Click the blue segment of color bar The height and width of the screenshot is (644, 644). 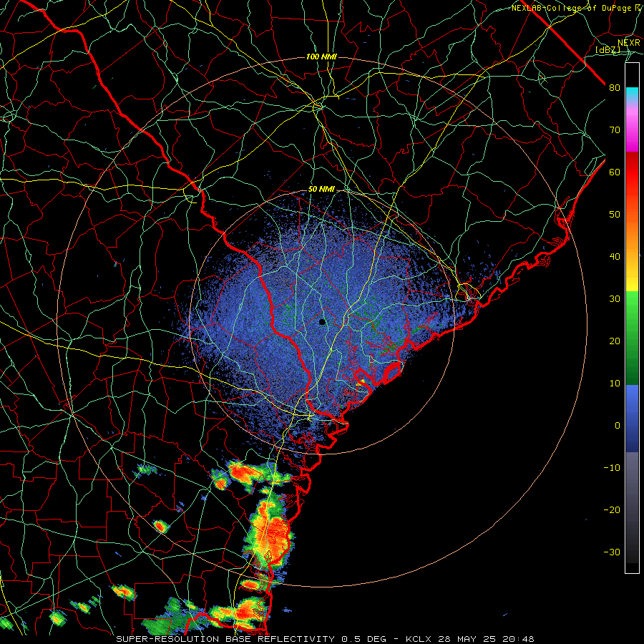pos(632,418)
